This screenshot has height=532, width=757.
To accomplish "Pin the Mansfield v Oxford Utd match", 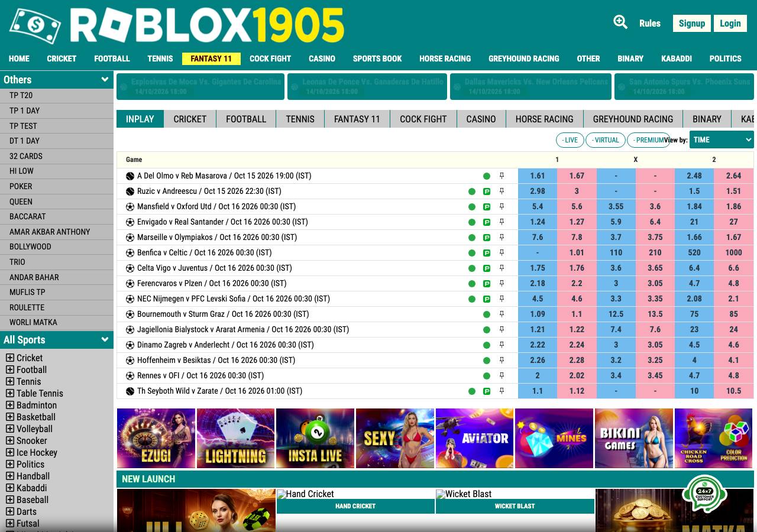I will click(502, 206).
